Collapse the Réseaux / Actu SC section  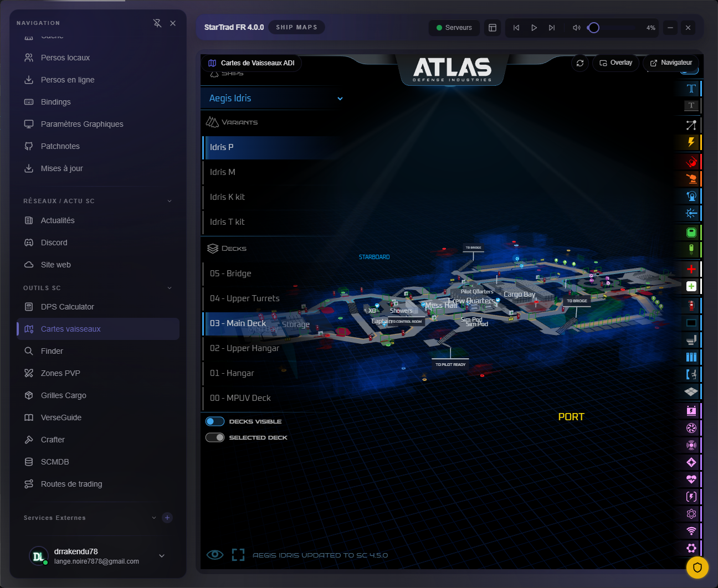[170, 201]
